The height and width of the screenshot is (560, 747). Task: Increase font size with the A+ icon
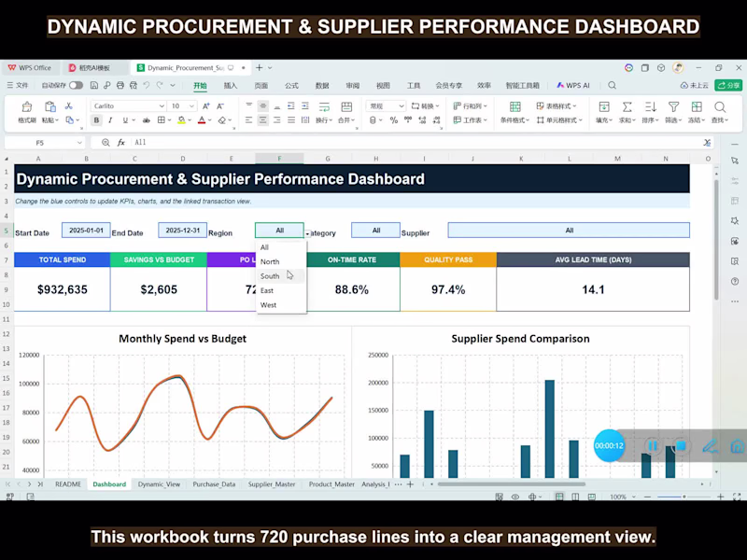point(206,105)
